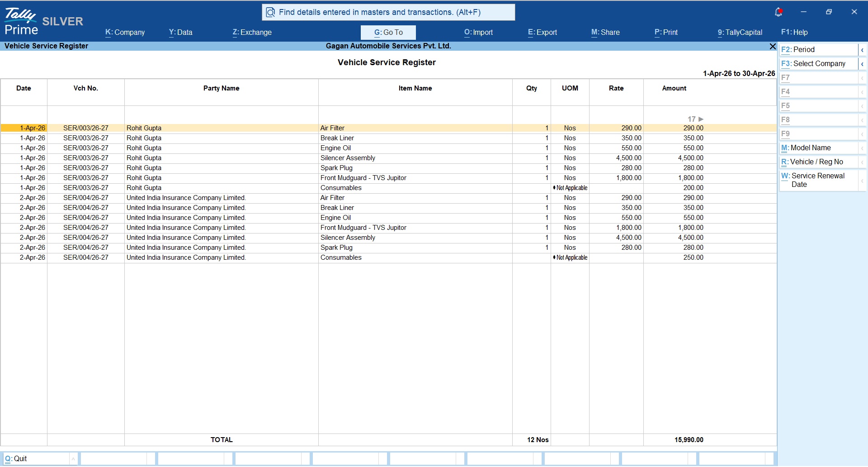Click the W: Service Renewal Date button
Image resolution: width=868 pixels, height=467 pixels.
point(818,180)
